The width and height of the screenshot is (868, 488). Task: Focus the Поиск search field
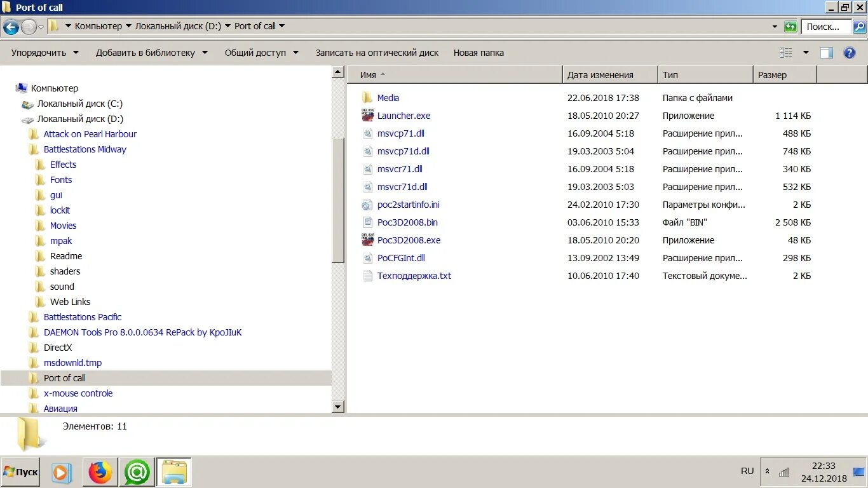[827, 27]
